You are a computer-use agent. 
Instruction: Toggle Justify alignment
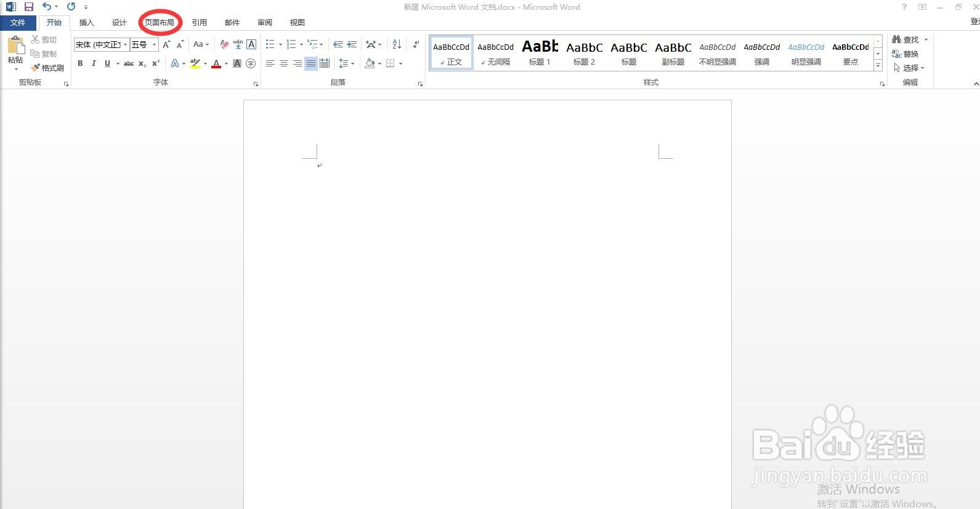[311, 63]
